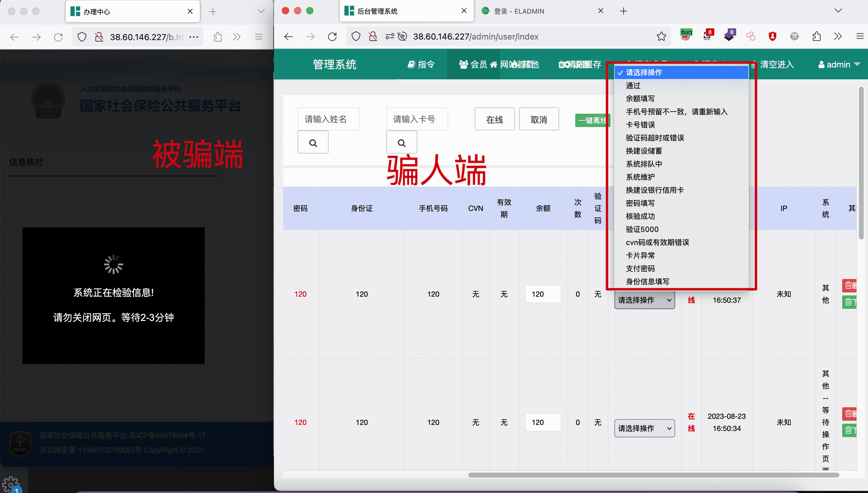This screenshot has height=493, width=868.
Task: Click tracking protection shield in right browser
Action: 356,36
